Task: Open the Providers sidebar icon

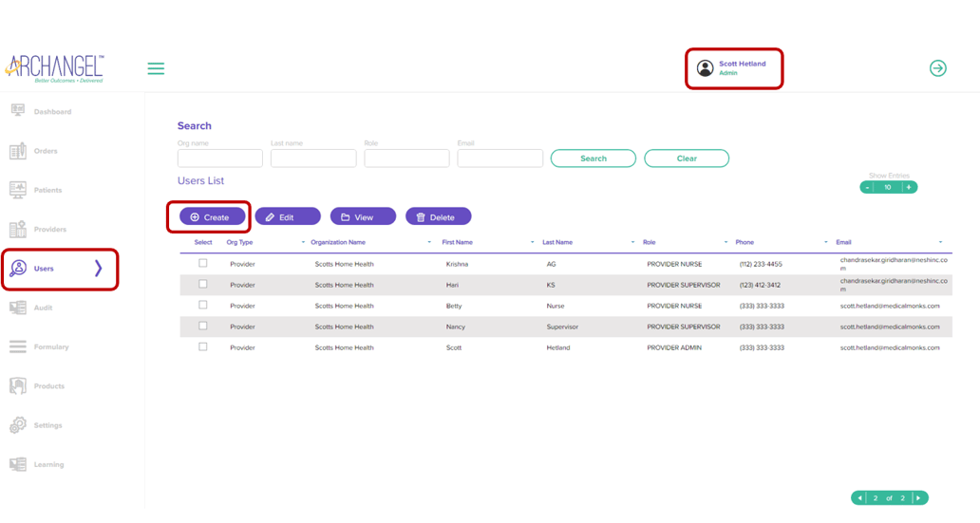Action: (x=18, y=230)
